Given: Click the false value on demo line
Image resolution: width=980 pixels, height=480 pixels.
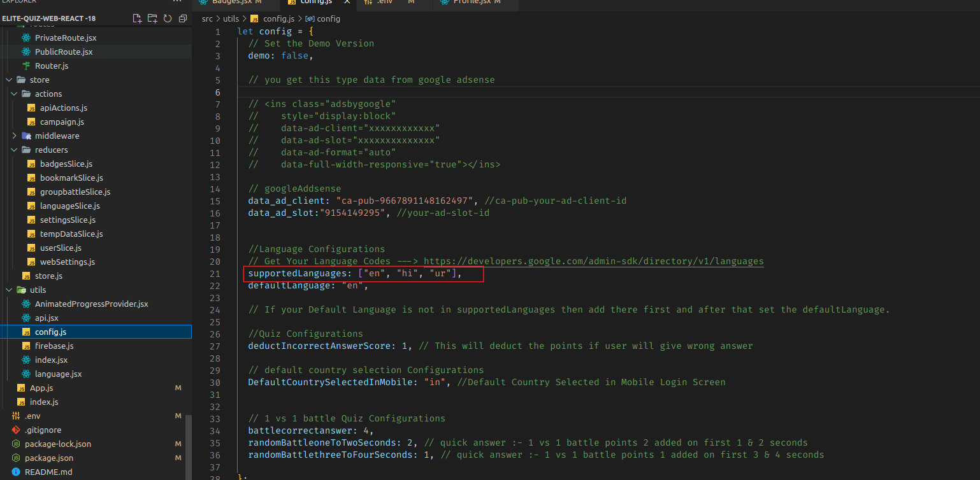Looking at the screenshot, I should (x=294, y=55).
